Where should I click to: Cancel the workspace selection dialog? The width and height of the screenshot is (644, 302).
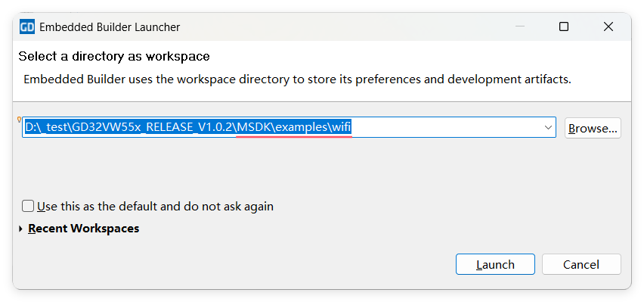[x=581, y=264]
